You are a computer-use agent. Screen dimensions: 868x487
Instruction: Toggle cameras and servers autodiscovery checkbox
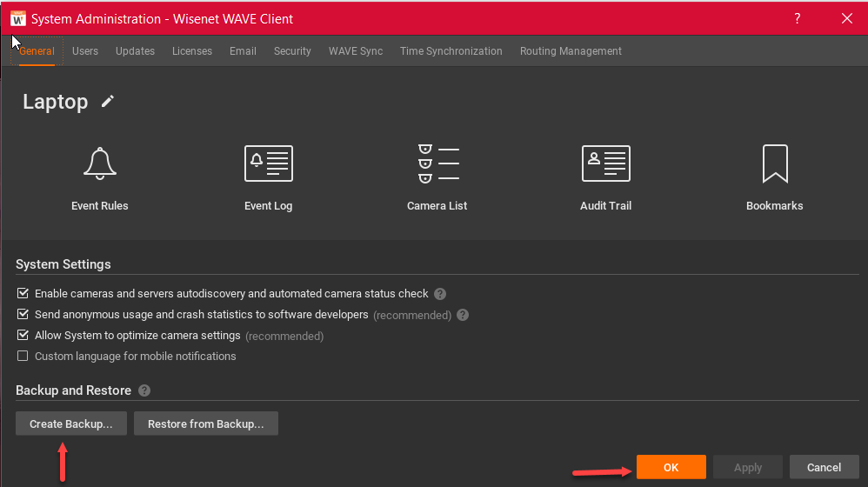(23, 293)
